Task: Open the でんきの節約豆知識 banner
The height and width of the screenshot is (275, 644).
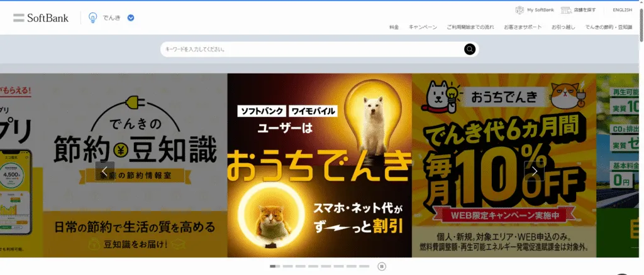Action: pos(135,166)
